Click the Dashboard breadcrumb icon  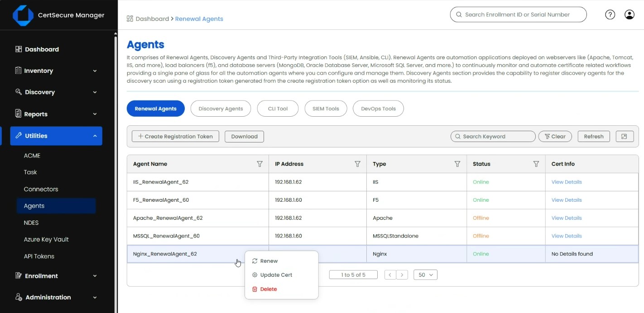pyautogui.click(x=130, y=19)
